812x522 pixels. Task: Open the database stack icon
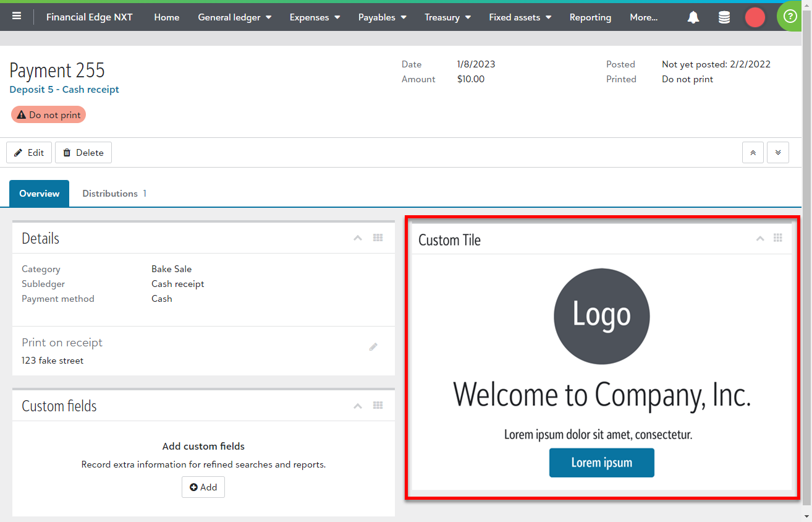coord(724,17)
